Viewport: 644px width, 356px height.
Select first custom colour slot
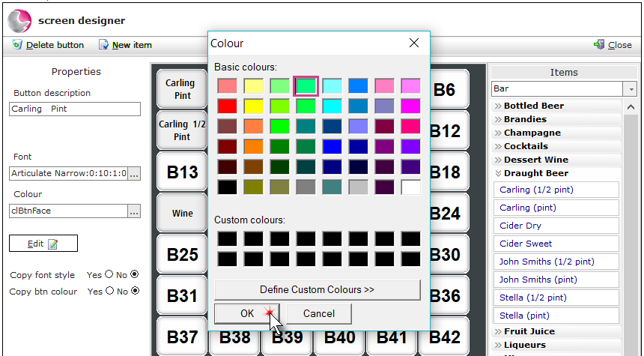click(227, 239)
